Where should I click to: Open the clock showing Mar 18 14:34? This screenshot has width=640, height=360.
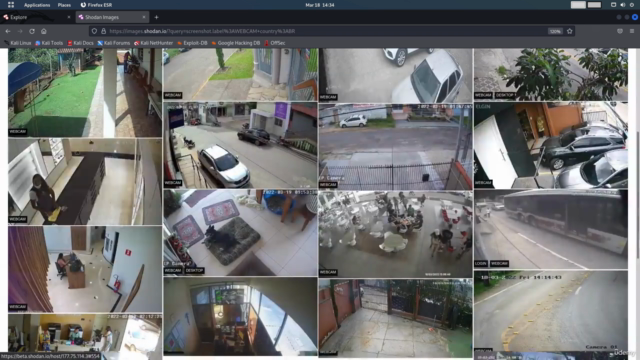(320, 5)
